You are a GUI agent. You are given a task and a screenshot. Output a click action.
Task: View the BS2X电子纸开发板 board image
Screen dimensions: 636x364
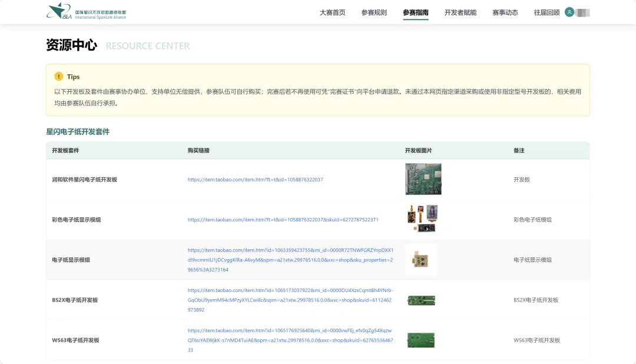click(x=421, y=300)
